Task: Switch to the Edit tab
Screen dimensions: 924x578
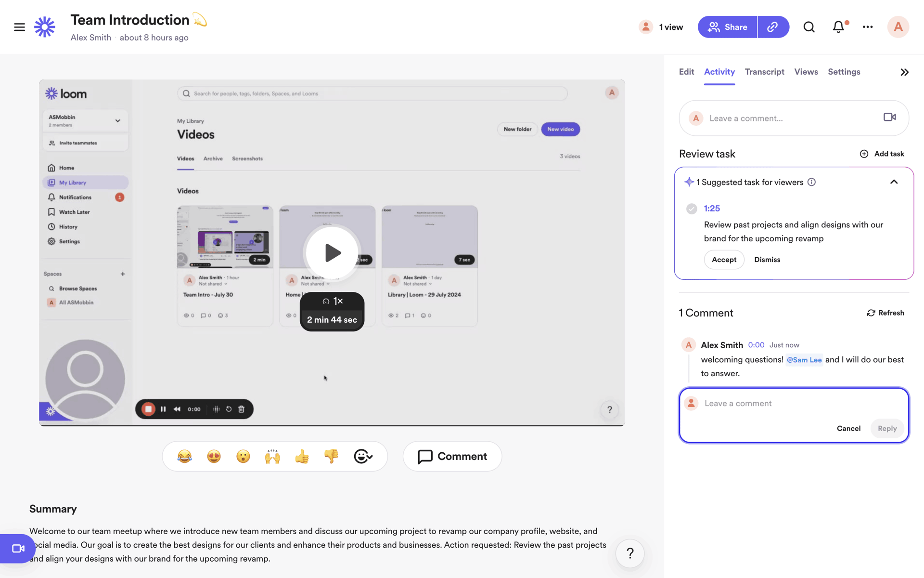Action: pyautogui.click(x=686, y=72)
